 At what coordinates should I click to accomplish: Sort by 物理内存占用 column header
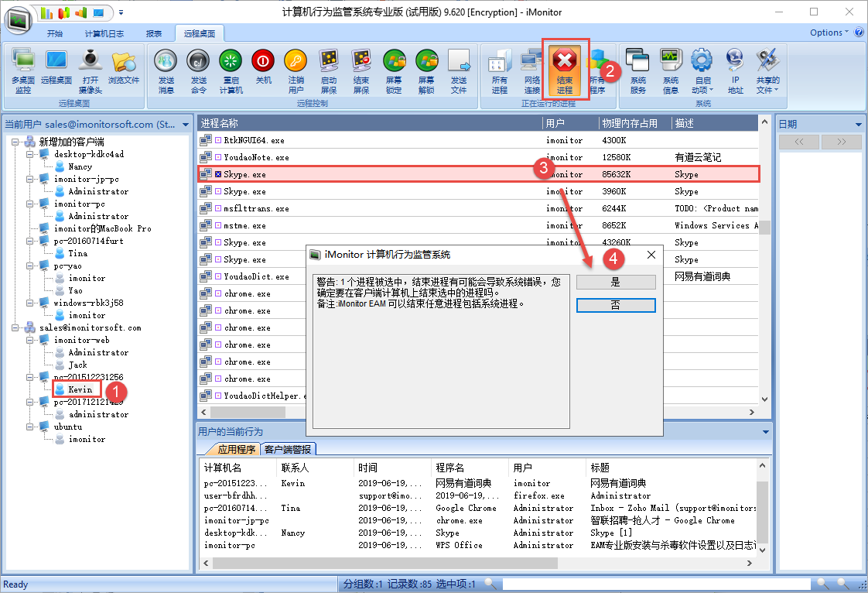[x=634, y=123]
